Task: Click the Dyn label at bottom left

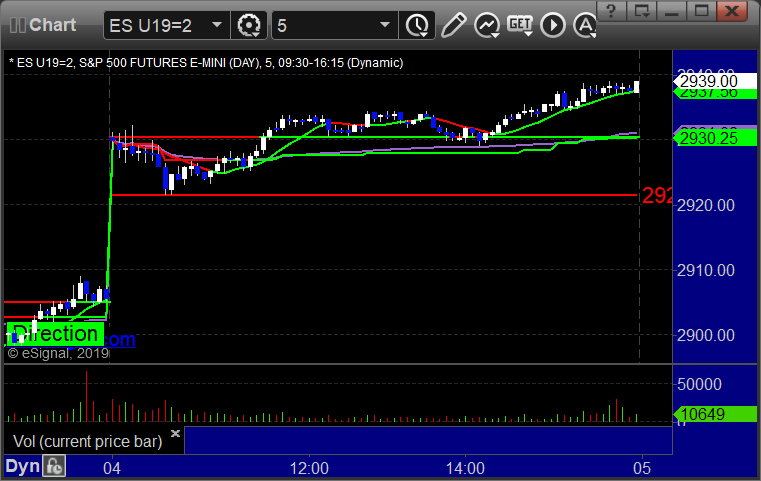Action: tap(22, 466)
